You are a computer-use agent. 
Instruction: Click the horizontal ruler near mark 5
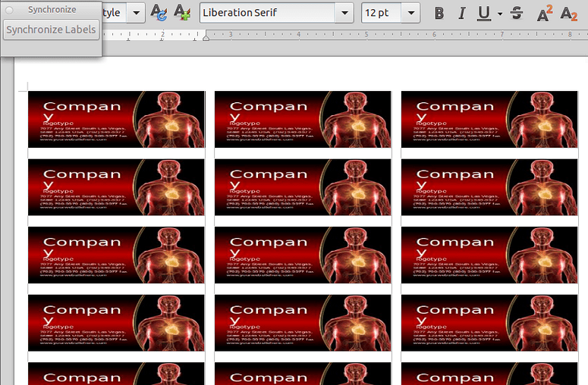point(366,34)
